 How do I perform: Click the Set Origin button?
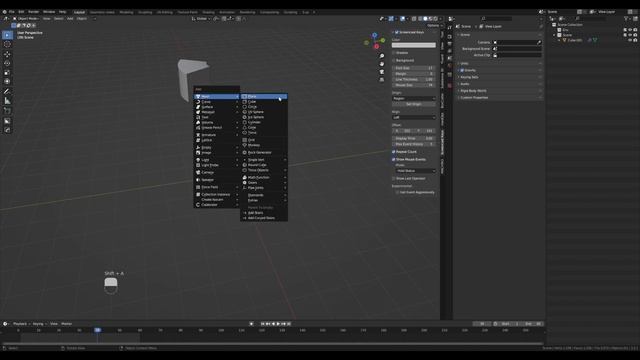[x=414, y=104]
